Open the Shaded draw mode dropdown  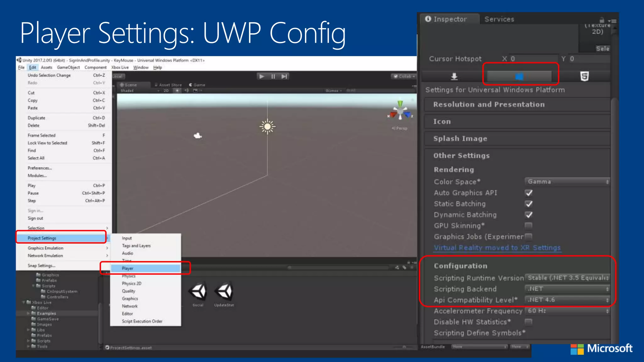[x=140, y=90]
